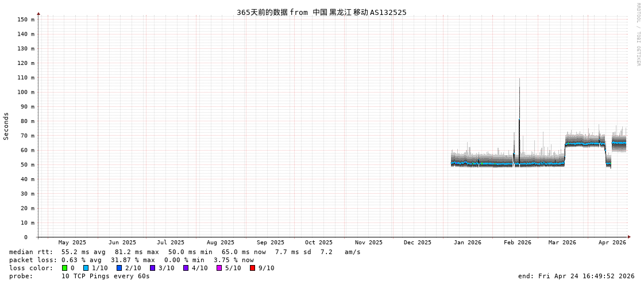The width and height of the screenshot is (644, 284).
Task: Click the 50 m y-axis tick label
Action: point(27,164)
